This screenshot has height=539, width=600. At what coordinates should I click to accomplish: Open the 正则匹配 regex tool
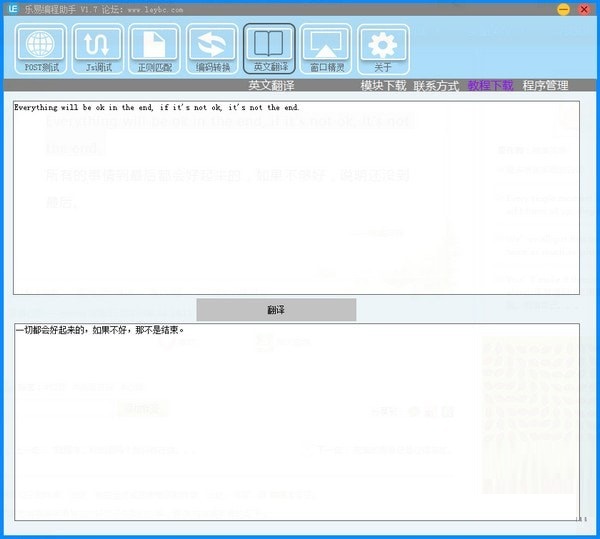tap(155, 49)
